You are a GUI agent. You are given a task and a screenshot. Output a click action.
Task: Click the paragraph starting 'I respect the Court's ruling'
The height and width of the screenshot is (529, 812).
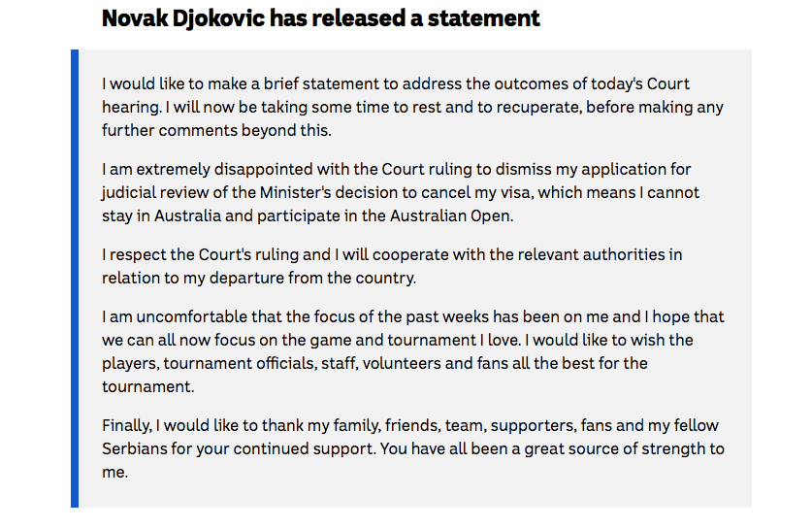(392, 266)
